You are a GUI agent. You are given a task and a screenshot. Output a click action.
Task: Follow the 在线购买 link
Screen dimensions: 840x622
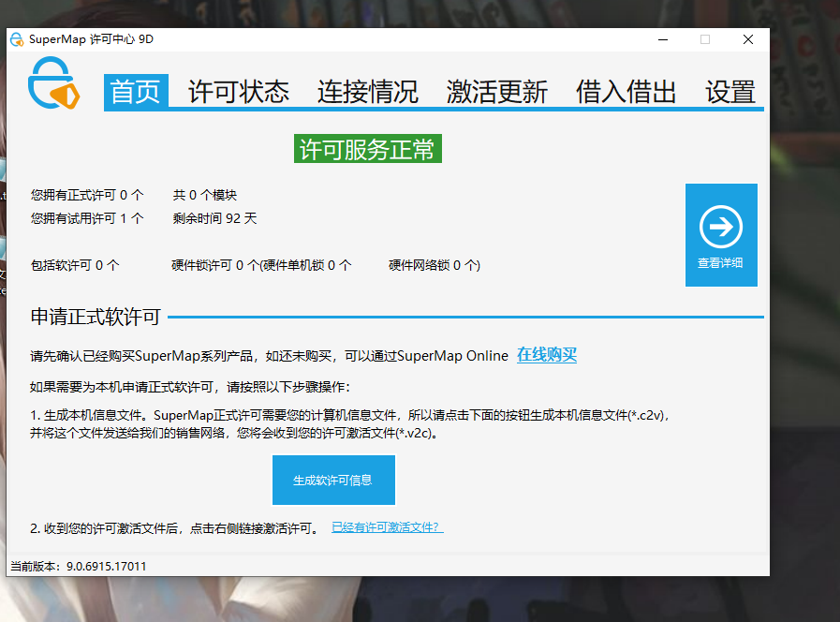547,355
